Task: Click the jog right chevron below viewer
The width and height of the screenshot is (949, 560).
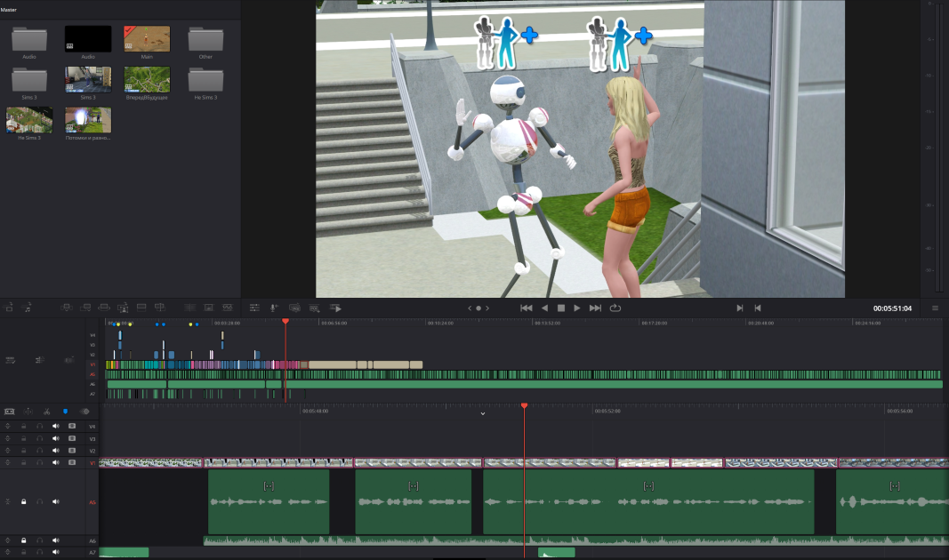Action: click(x=487, y=308)
